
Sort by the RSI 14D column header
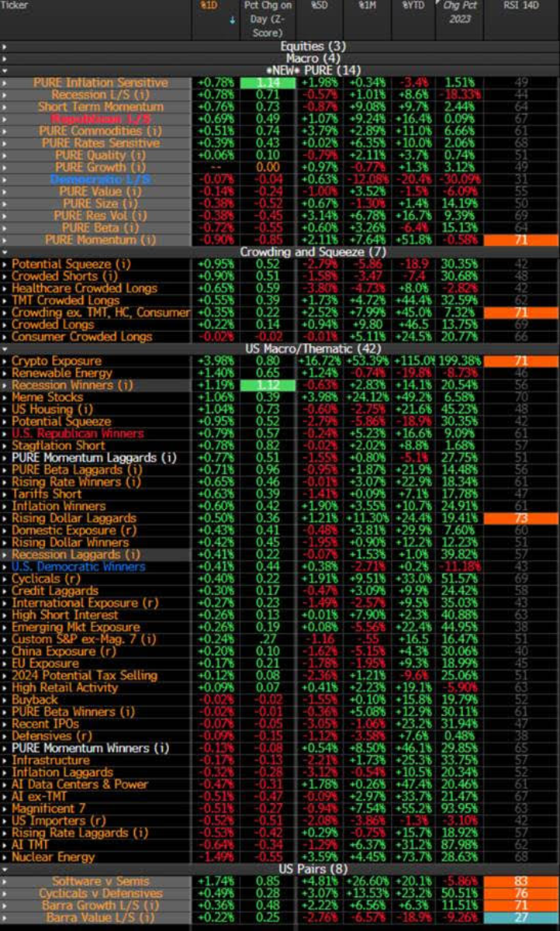[521, 7]
